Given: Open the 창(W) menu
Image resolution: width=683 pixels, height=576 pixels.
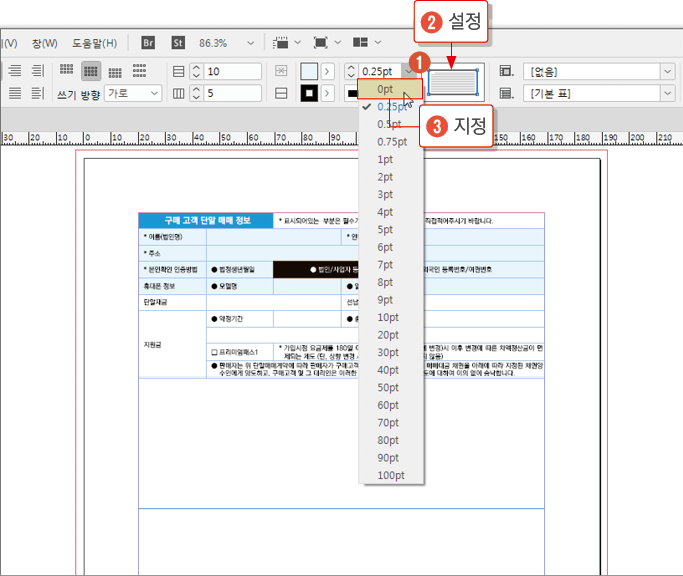Looking at the screenshot, I should tap(44, 43).
